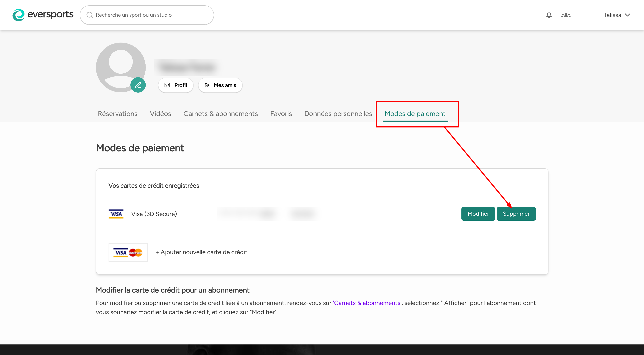Click the Eversports logo
The width and height of the screenshot is (644, 355).
43,15
